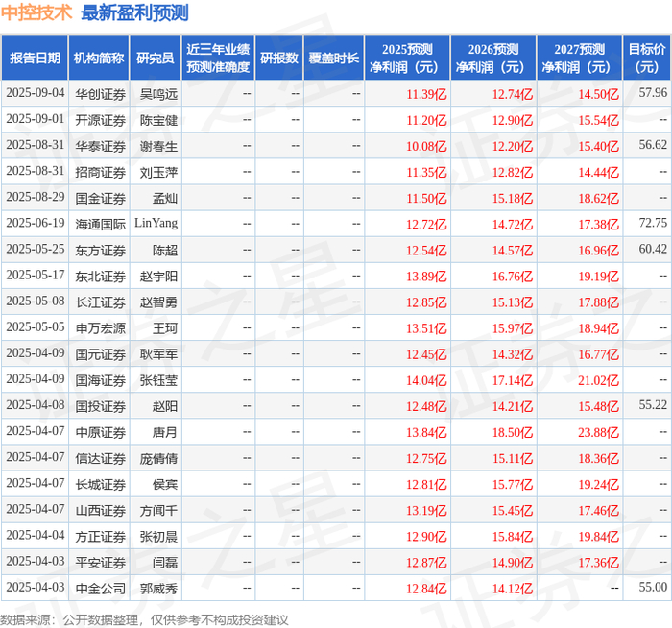
Task: Select the 东北证券 institution cell
Action: click(x=100, y=277)
